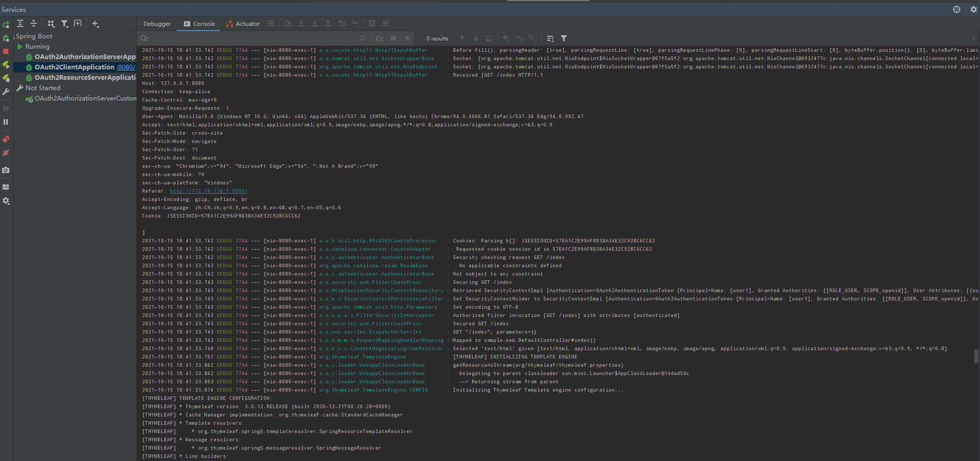Select the Console tab
This screenshot has height=461, width=980.
200,24
